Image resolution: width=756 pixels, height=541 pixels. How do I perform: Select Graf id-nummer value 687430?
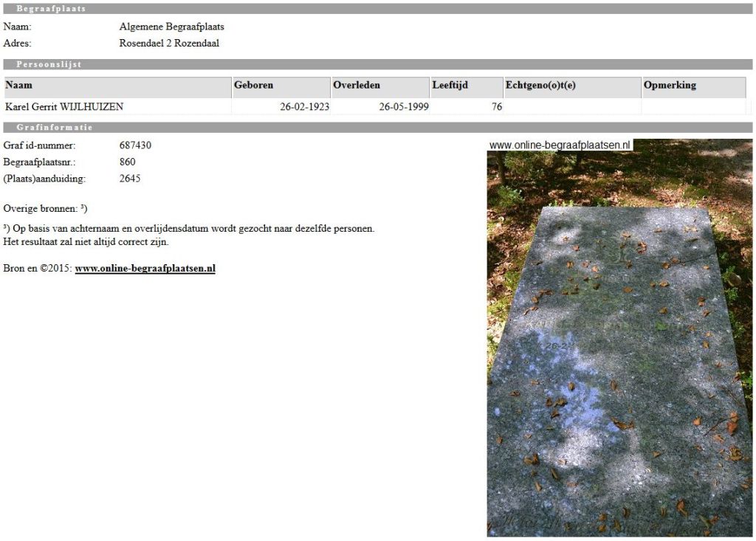tap(135, 145)
